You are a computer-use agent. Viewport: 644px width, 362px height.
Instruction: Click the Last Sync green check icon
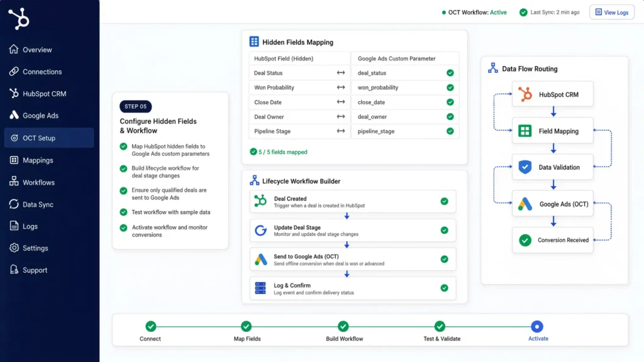[x=523, y=13]
